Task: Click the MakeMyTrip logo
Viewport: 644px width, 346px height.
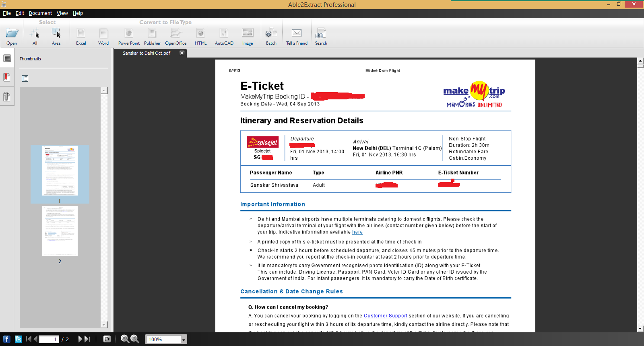Action: (474, 94)
